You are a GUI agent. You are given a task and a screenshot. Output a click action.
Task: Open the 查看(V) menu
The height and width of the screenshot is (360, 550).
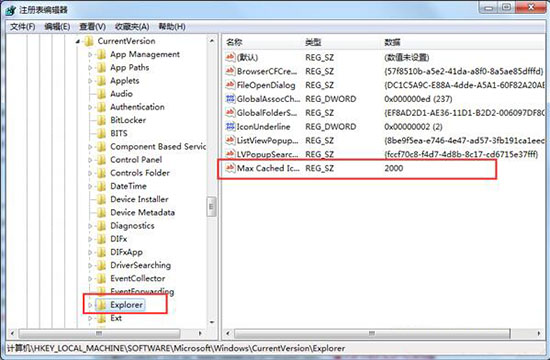92,27
